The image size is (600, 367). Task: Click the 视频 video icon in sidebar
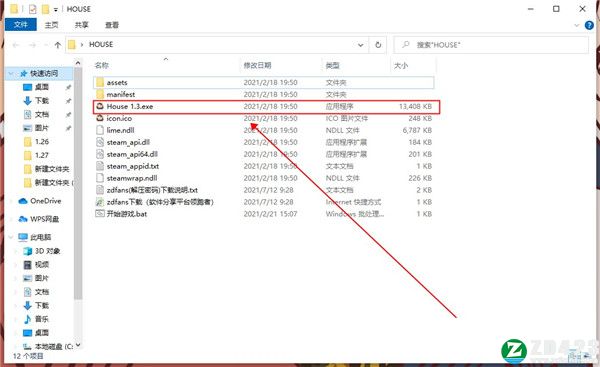pyautogui.click(x=28, y=264)
